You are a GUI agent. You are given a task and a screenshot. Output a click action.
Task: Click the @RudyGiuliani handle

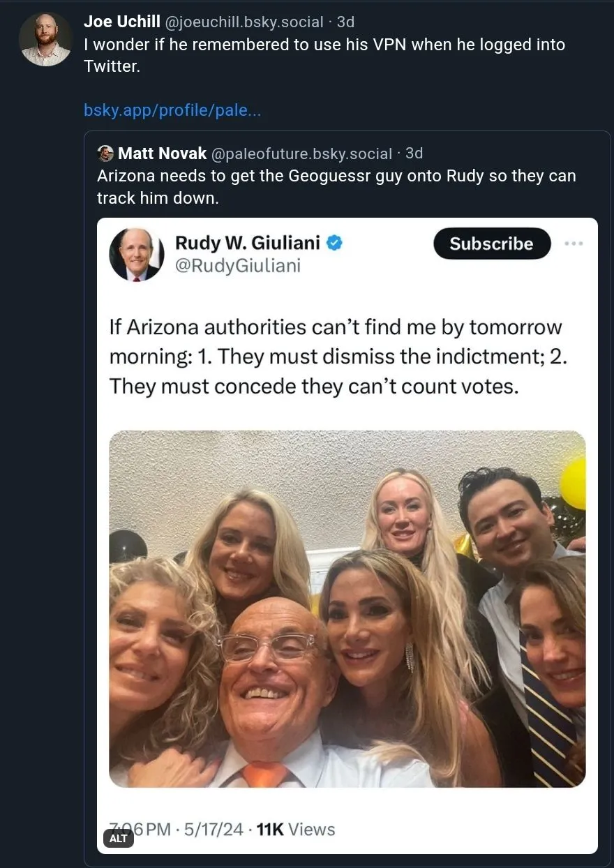click(x=237, y=266)
